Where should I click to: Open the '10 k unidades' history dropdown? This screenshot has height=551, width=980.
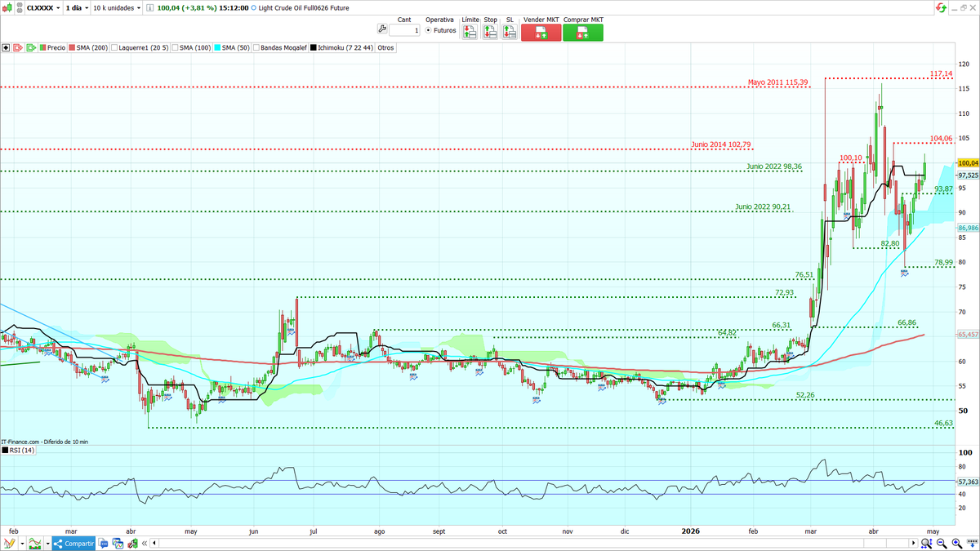(x=117, y=8)
